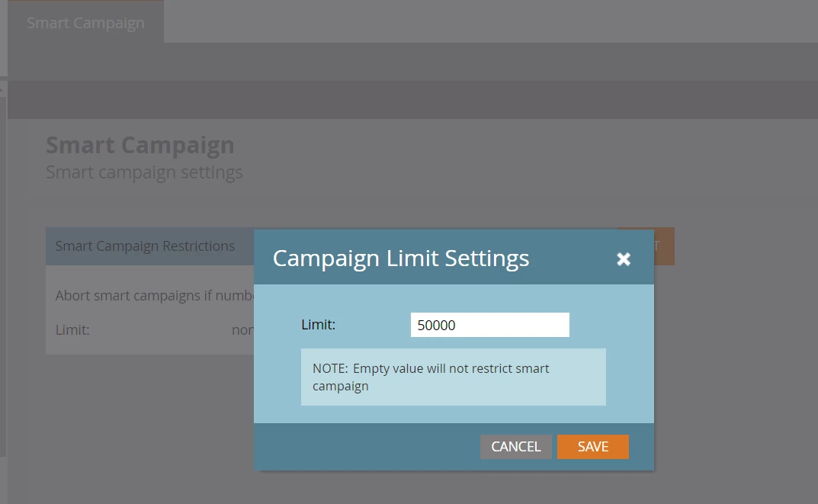Click the bold Smart Campaign page heading

(140, 145)
